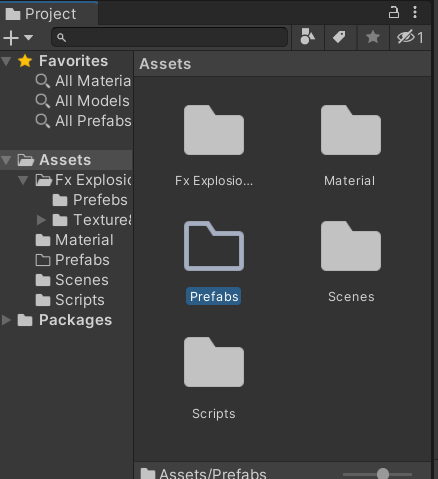Open the Search by Type filter
The height and width of the screenshot is (479, 438).
click(308, 37)
